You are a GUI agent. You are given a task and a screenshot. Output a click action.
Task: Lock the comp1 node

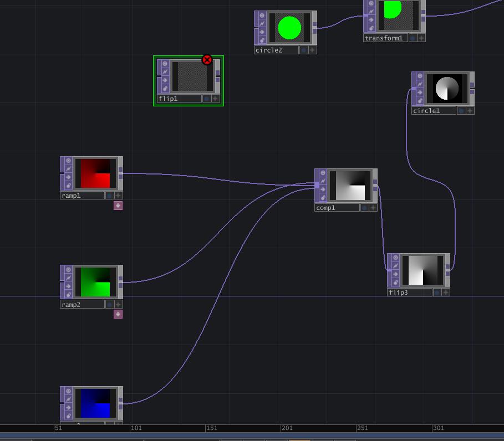(x=322, y=198)
